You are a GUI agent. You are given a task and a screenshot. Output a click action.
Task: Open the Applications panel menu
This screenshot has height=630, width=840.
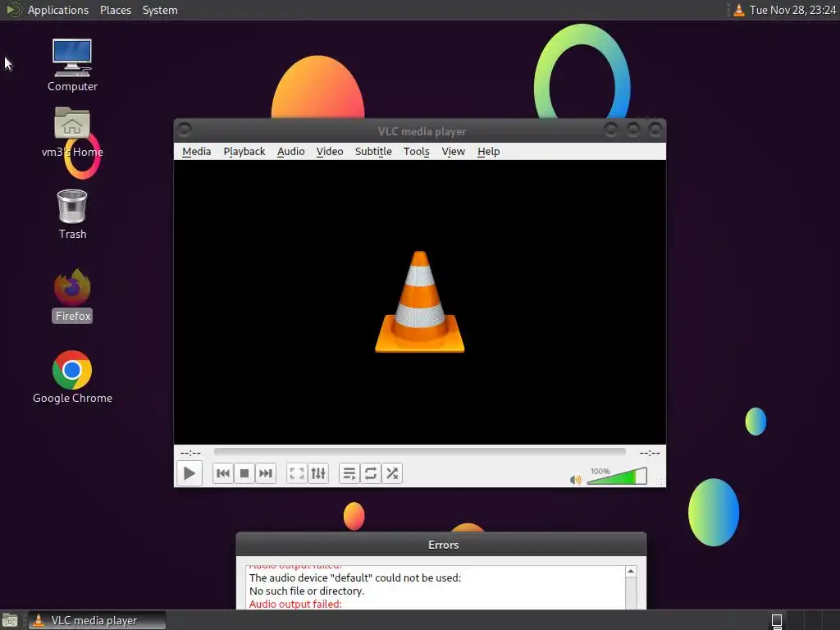[58, 10]
